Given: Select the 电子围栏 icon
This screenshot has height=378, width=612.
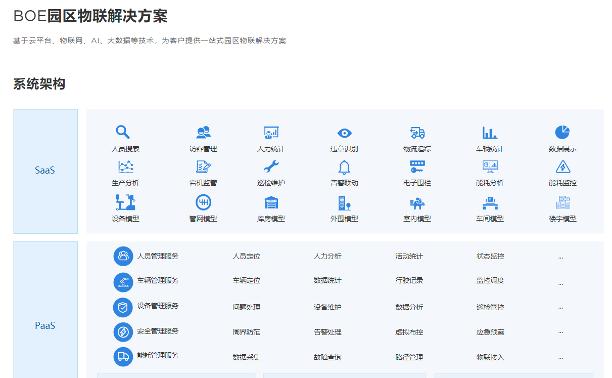Looking at the screenshot, I should point(417,167).
